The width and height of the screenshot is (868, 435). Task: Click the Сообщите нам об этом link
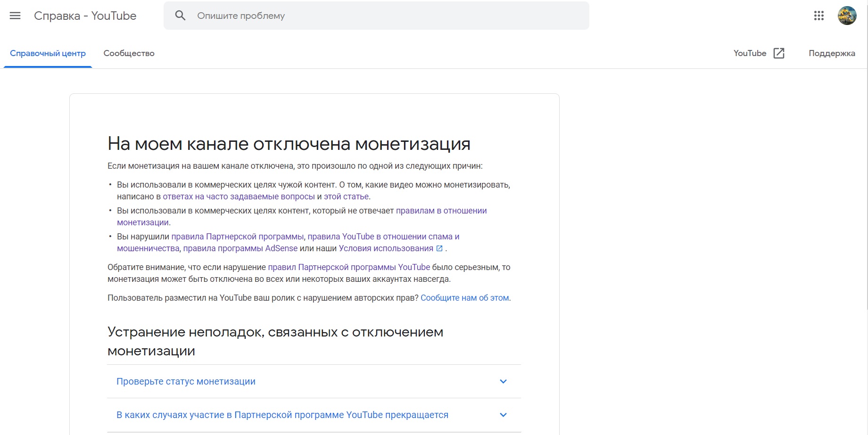465,297
